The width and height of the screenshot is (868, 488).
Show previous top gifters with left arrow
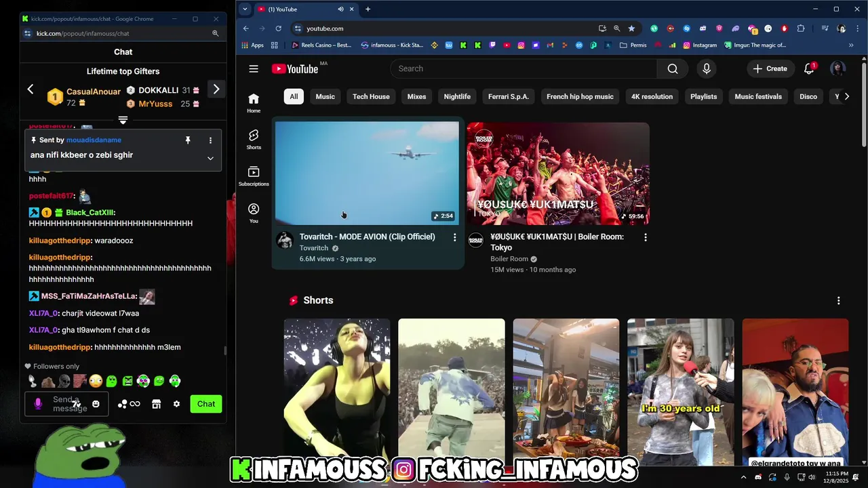[x=30, y=89]
